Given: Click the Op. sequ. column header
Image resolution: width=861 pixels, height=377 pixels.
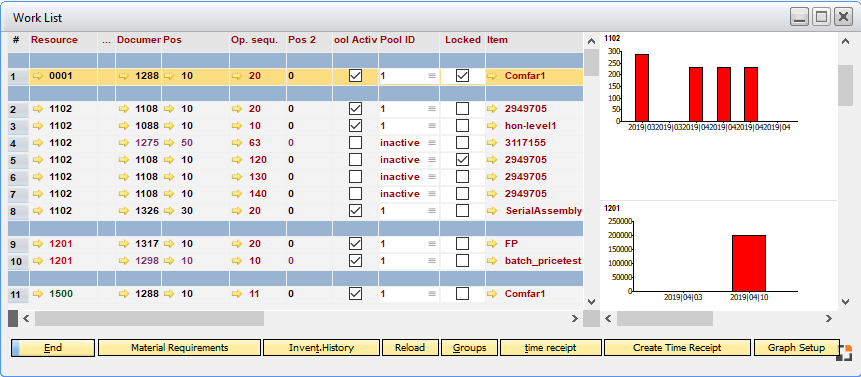Looking at the screenshot, I should click(x=258, y=40).
